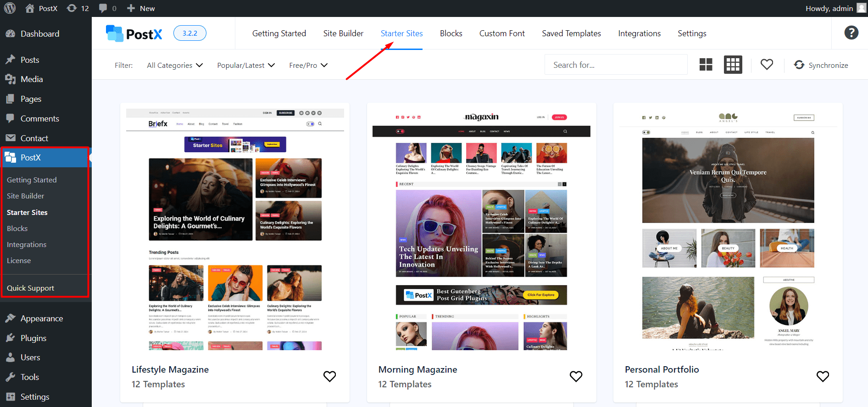Expand the Popular/Latest sort dropdown
Screen dimensions: 868x407
coord(246,65)
